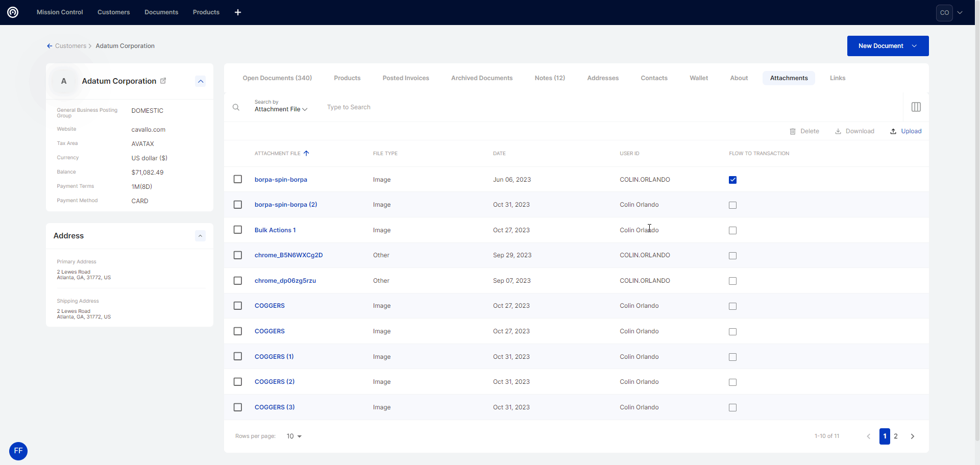Viewport: 980px width, 465px height.
Task: Open the chrome_dp06zg5rzu attachment link
Action: (x=285, y=281)
